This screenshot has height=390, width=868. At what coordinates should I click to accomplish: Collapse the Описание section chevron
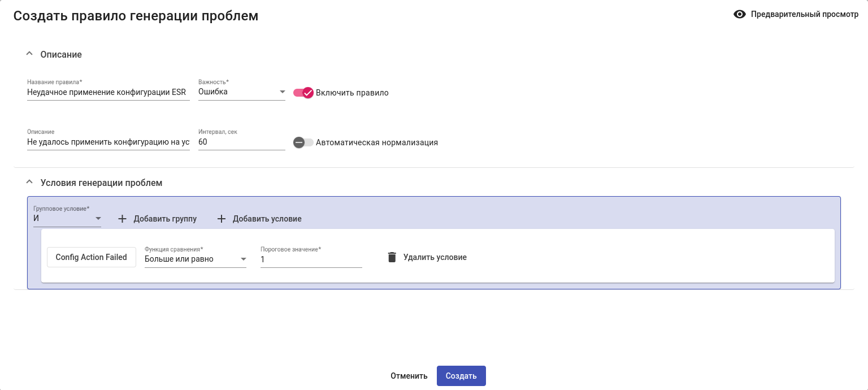[x=30, y=54]
